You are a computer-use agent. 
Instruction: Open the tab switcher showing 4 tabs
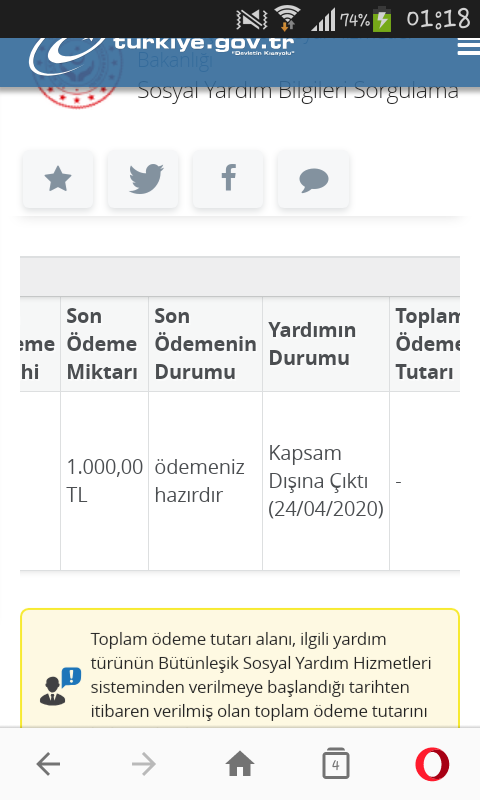(336, 764)
